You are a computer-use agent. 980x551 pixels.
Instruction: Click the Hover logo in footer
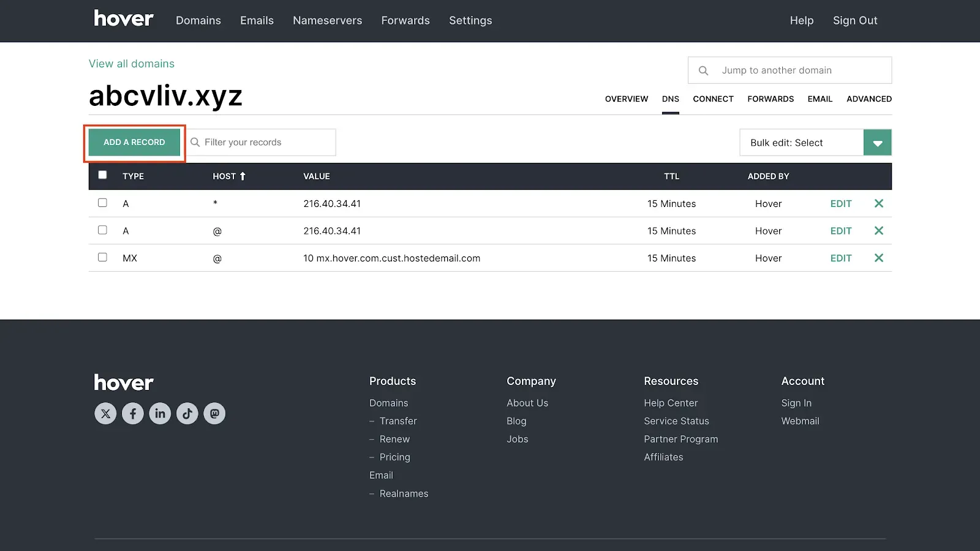click(124, 383)
